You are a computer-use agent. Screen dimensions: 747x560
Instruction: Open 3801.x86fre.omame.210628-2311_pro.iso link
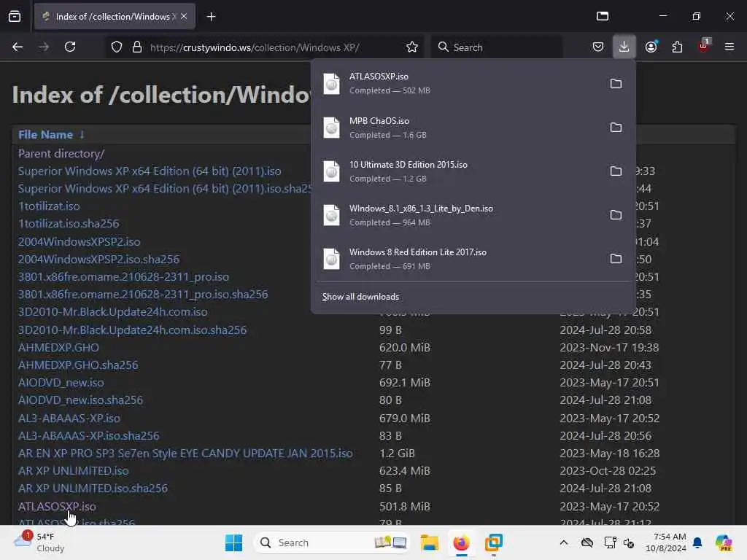pos(123,276)
